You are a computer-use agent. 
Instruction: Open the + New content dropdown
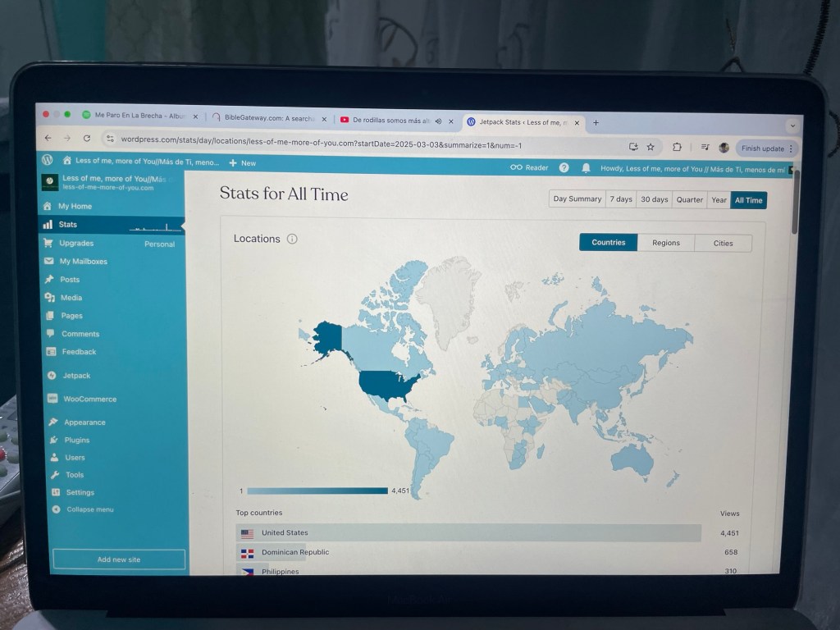coord(243,163)
